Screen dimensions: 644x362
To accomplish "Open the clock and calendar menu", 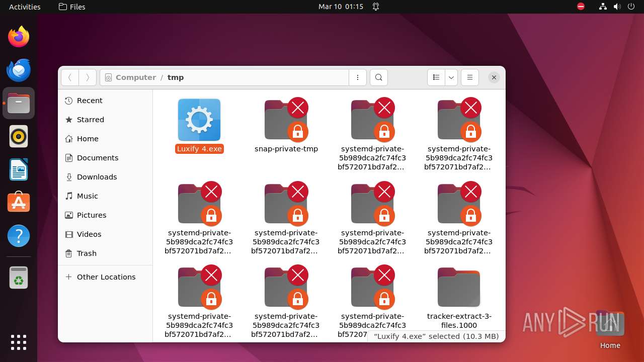I will pos(341,7).
